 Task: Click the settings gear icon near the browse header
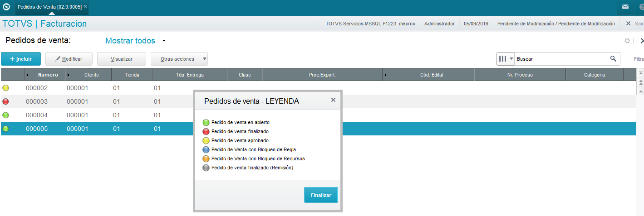(627, 41)
